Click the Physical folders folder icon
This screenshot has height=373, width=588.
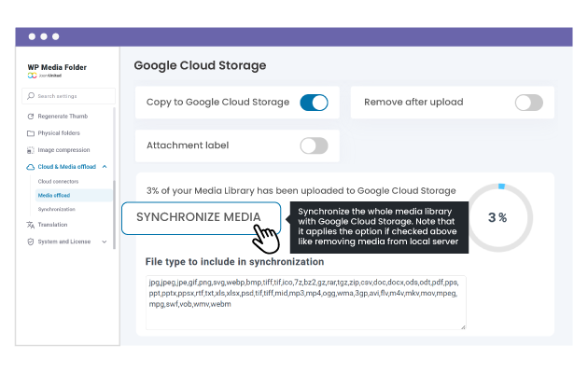point(31,132)
